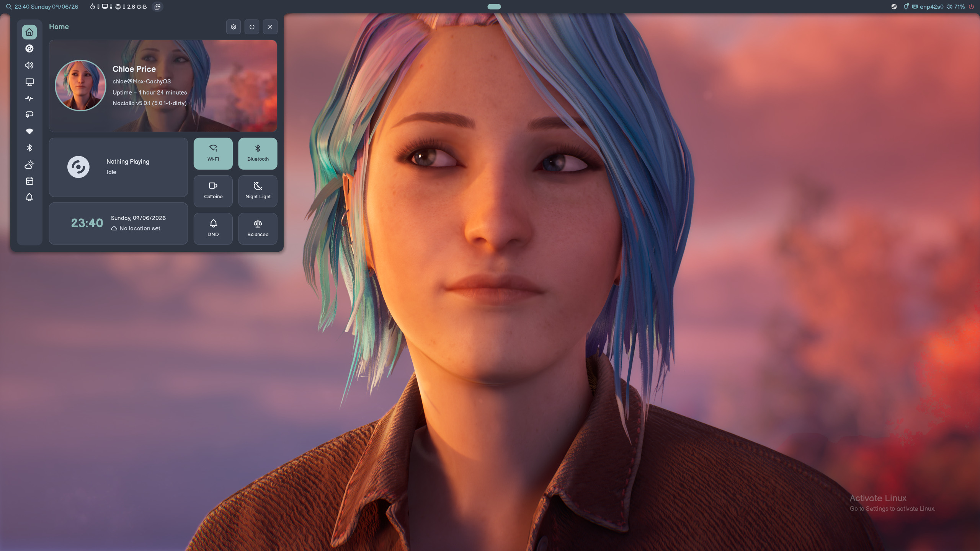Click Chloe Price profile avatar

[x=80, y=85]
